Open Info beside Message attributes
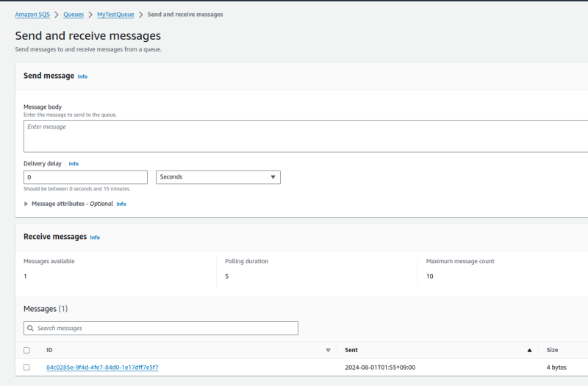The width and height of the screenshot is (588, 386). (x=121, y=204)
